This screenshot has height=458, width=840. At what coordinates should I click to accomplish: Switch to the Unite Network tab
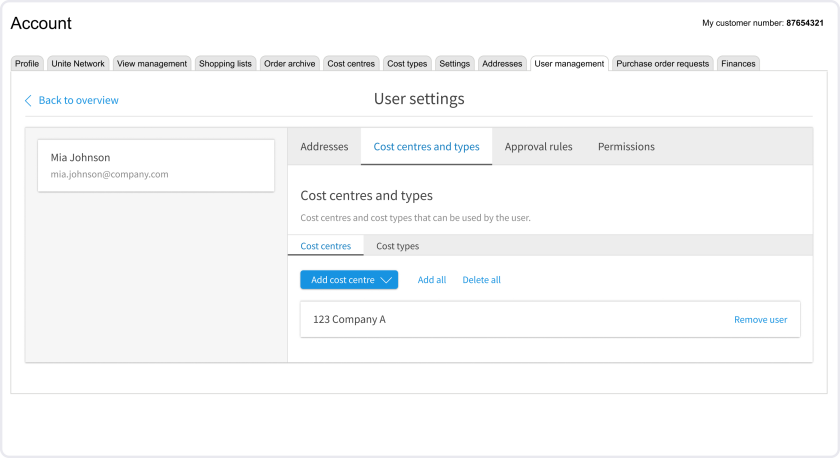click(x=78, y=64)
